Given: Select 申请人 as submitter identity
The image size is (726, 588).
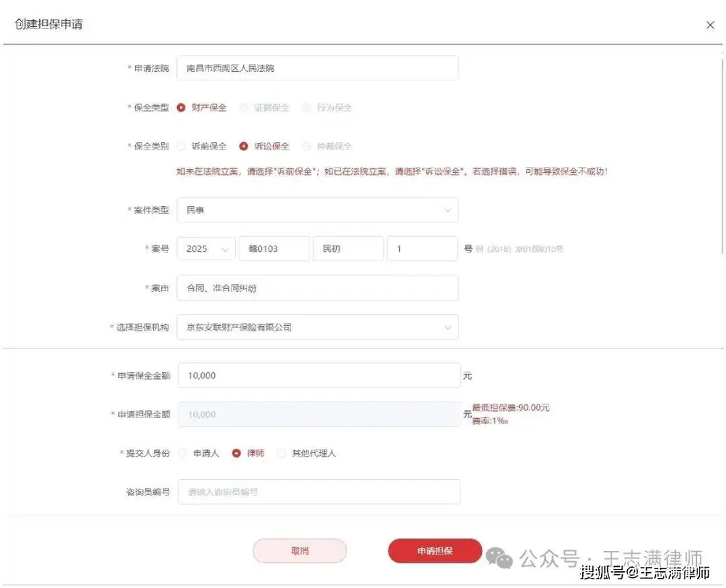Looking at the screenshot, I should (x=183, y=453).
